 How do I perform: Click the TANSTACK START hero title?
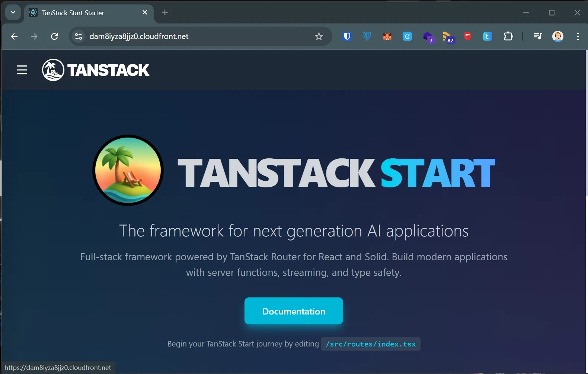coord(336,173)
